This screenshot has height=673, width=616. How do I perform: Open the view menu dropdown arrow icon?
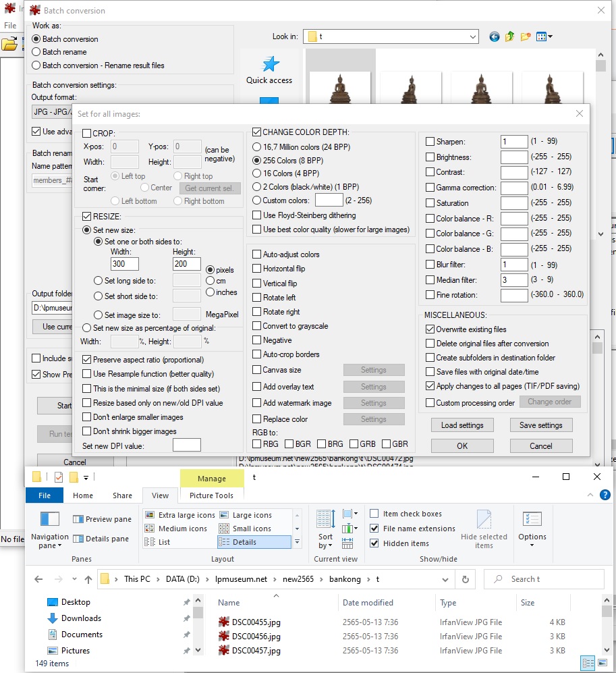tap(551, 36)
